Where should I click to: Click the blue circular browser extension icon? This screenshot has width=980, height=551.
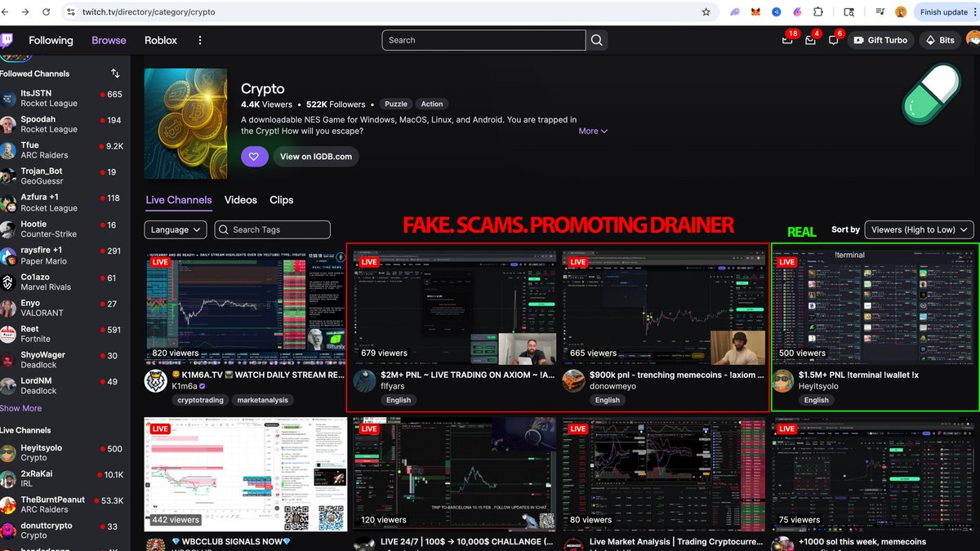777,12
